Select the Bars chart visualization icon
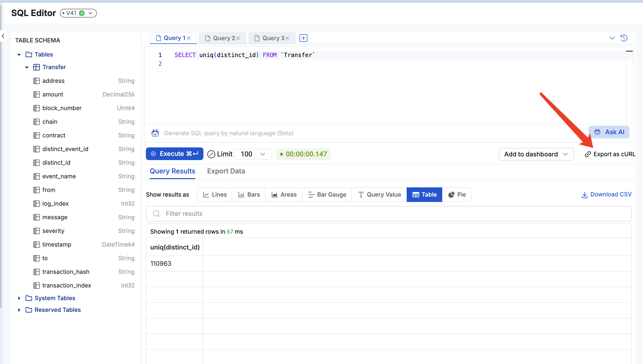The width and height of the screenshot is (643, 364). [x=241, y=194]
